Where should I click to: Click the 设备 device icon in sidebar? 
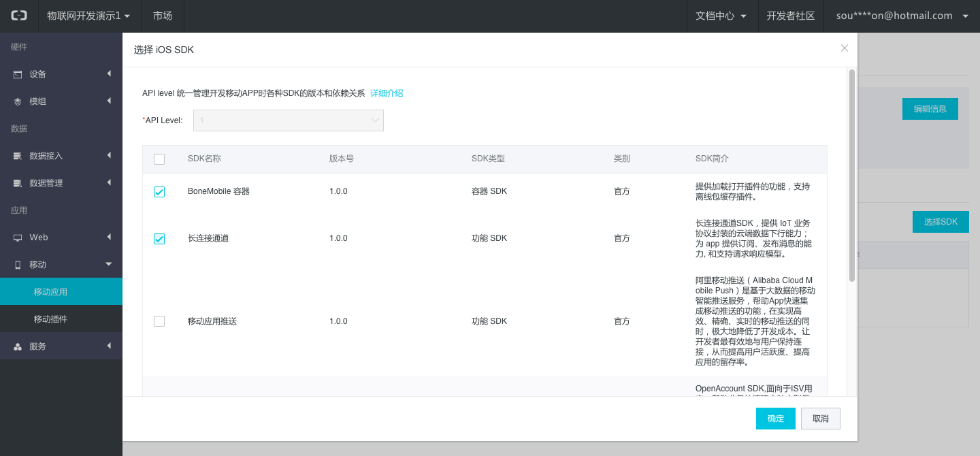[x=18, y=74]
